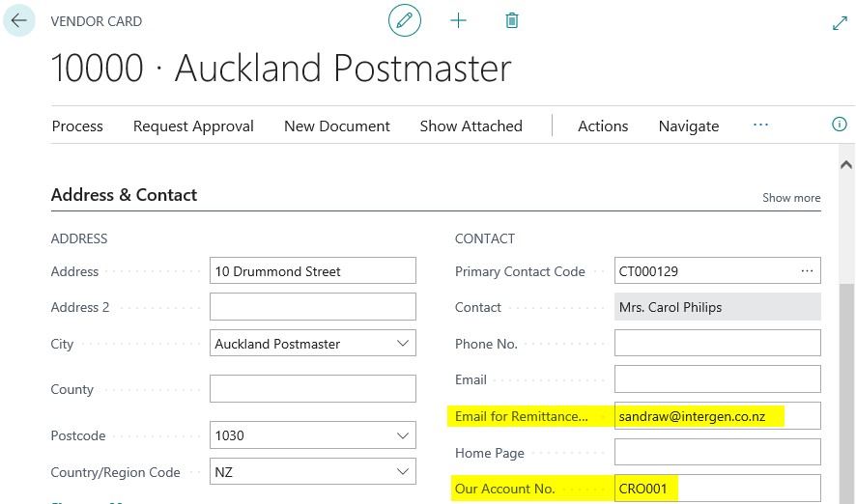Click the delete trash can icon
This screenshot has width=856, height=504.
512,20
